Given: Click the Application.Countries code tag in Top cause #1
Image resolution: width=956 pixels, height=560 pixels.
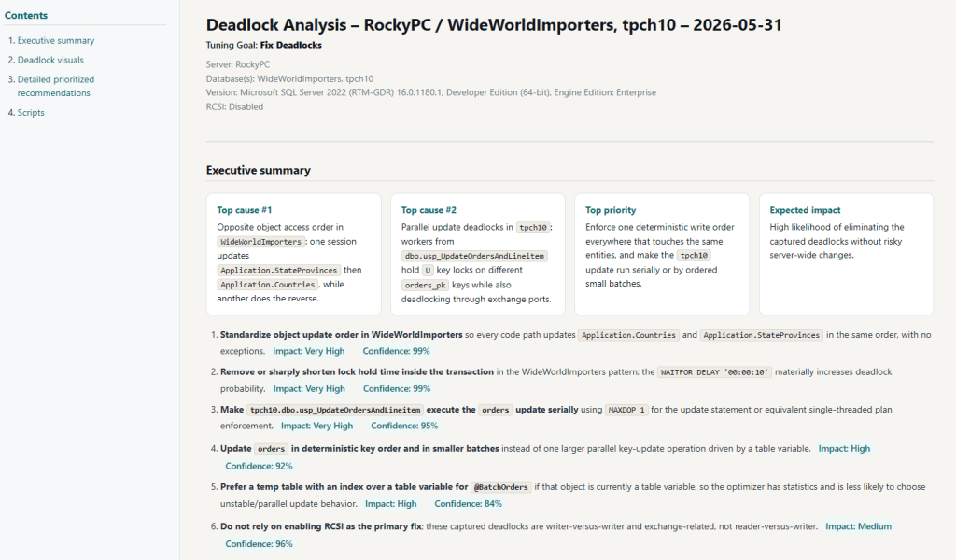Looking at the screenshot, I should (x=268, y=285).
